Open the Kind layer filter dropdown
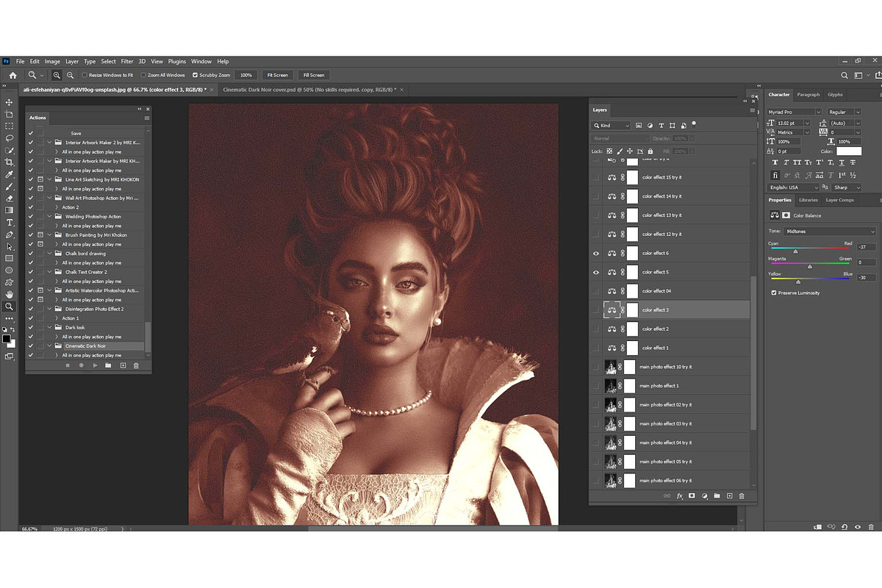Viewport: 882px width, 588px height. pyautogui.click(x=612, y=126)
